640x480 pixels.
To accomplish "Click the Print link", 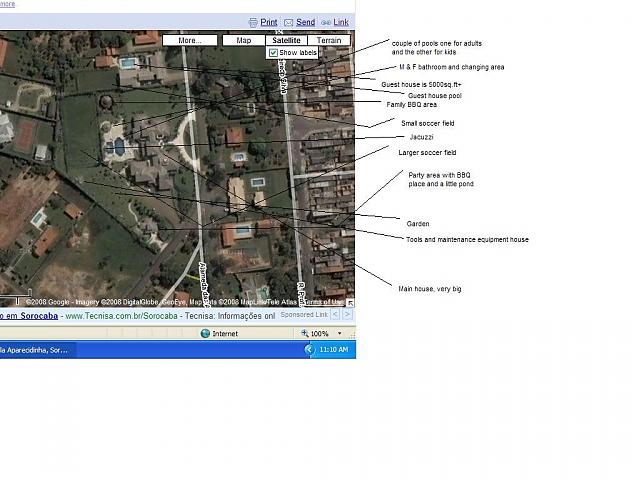I will click(269, 22).
